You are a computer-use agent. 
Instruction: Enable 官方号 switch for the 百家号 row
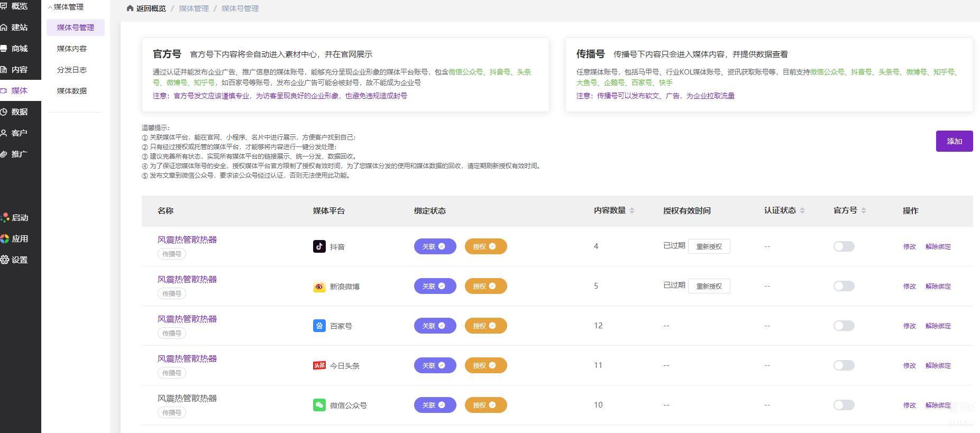tap(844, 326)
